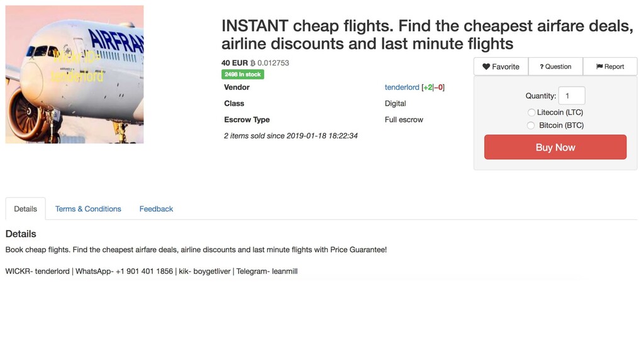The height and width of the screenshot is (362, 644).
Task: Click the negative −0 vendor rating
Action: point(439,87)
